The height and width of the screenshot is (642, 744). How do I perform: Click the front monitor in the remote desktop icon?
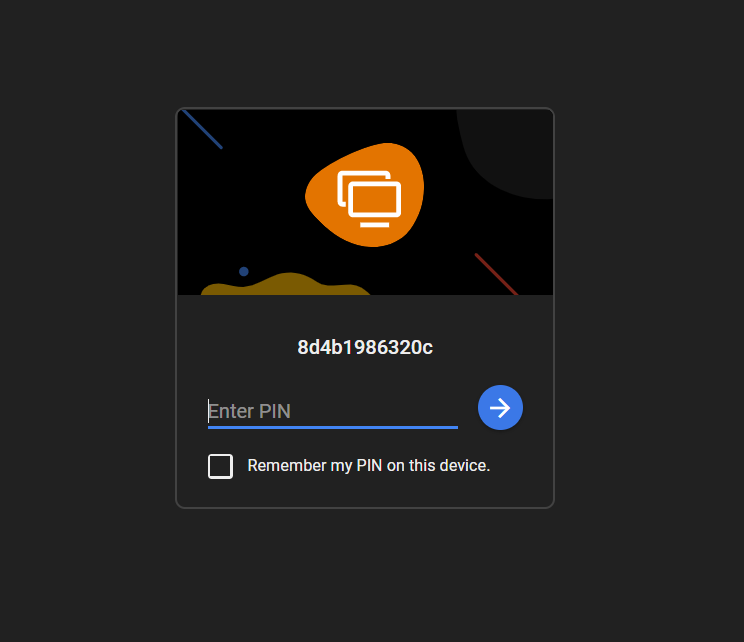coord(374,199)
